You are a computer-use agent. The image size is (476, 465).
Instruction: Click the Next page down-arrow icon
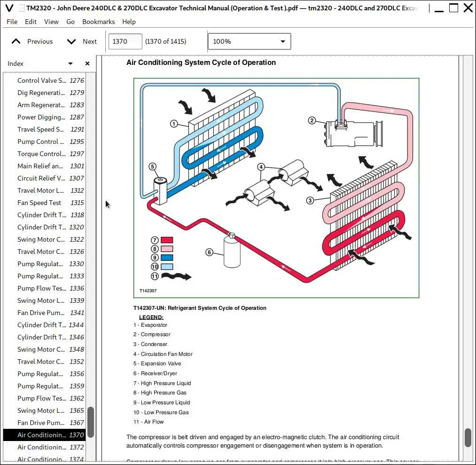(71, 41)
